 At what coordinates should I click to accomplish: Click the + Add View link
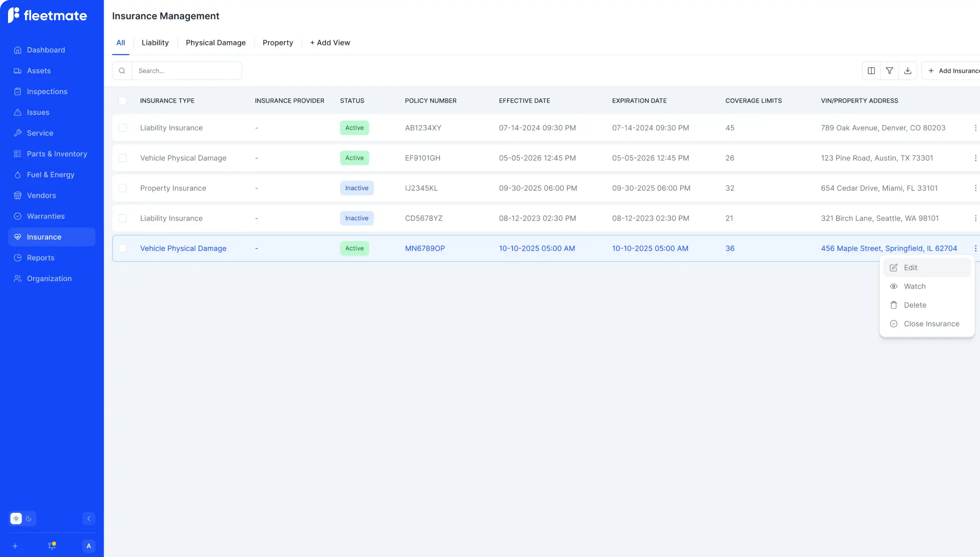click(x=330, y=43)
